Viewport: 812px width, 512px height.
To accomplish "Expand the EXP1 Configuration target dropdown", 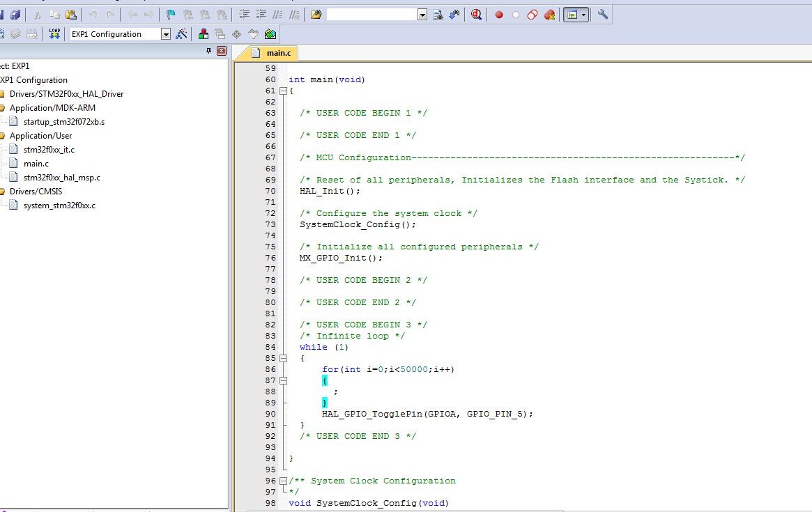I will (166, 34).
